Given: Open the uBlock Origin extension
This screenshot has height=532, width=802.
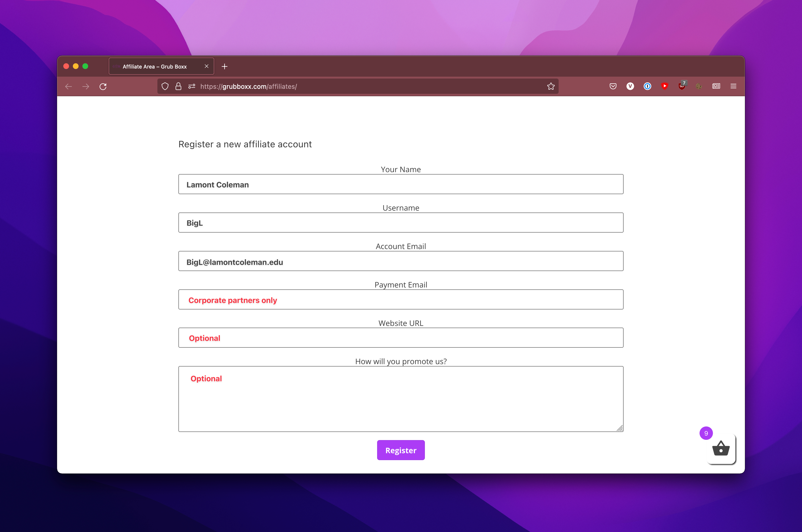Looking at the screenshot, I should coord(682,85).
